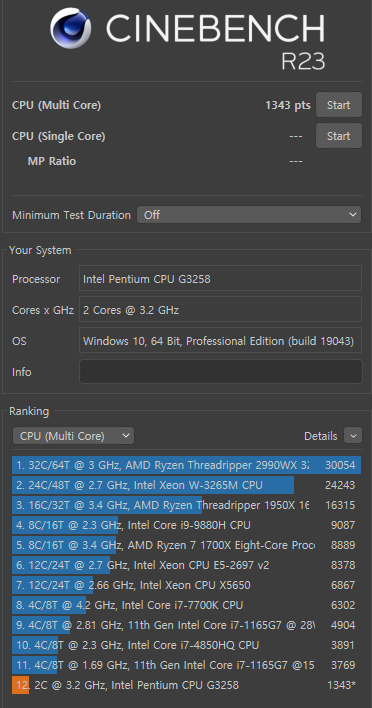This screenshot has height=708, width=372.
Task: Start the CPU Single Core test
Action: 339,135
